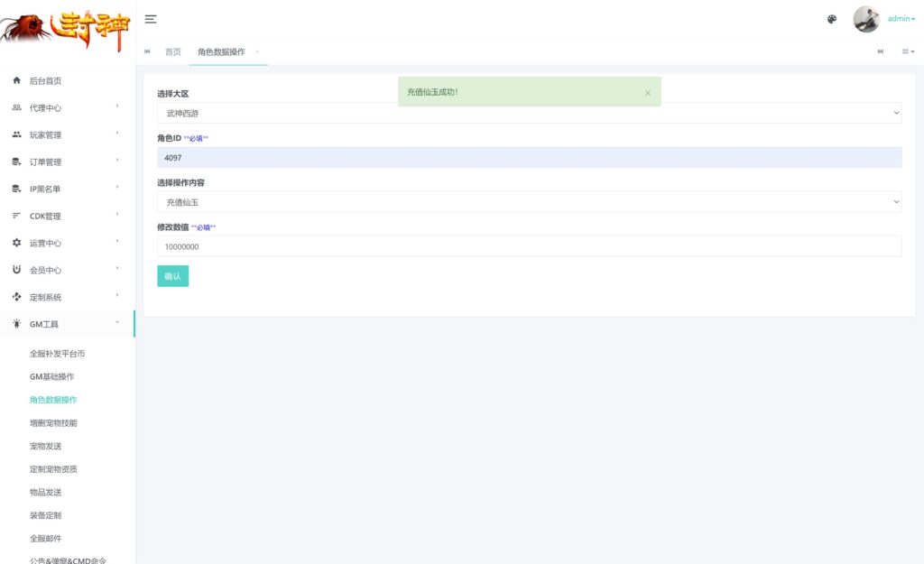Click the 角色ID input field
The height and width of the screenshot is (564, 924).
(x=529, y=157)
